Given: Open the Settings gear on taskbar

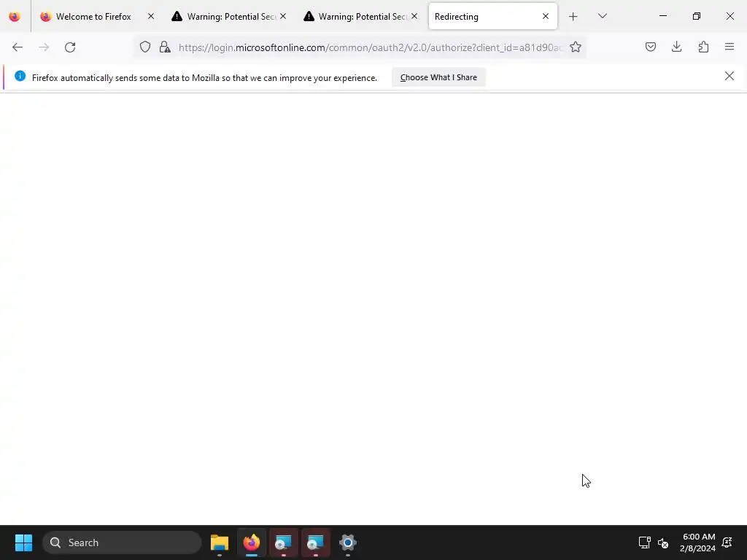Looking at the screenshot, I should coord(348,542).
